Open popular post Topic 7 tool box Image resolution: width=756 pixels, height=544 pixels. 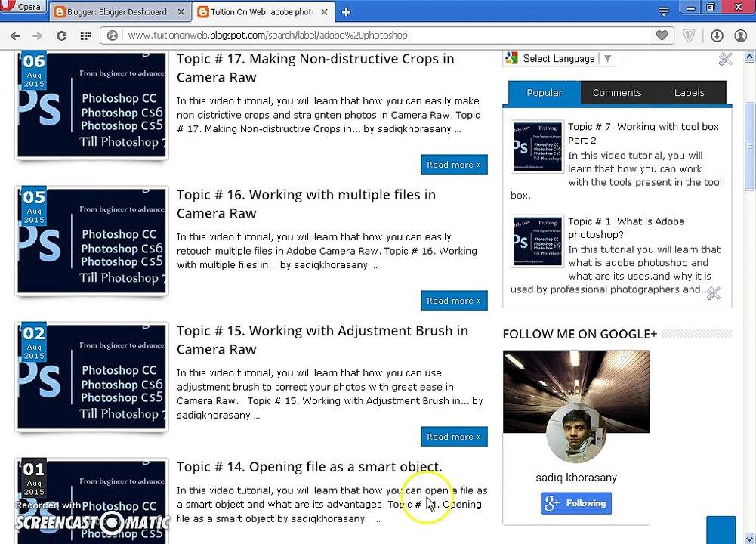click(x=643, y=133)
